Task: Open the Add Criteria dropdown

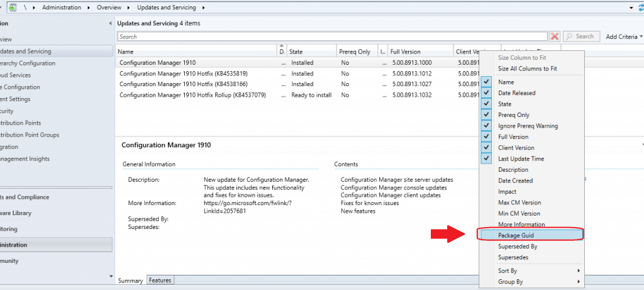Action: (625, 36)
